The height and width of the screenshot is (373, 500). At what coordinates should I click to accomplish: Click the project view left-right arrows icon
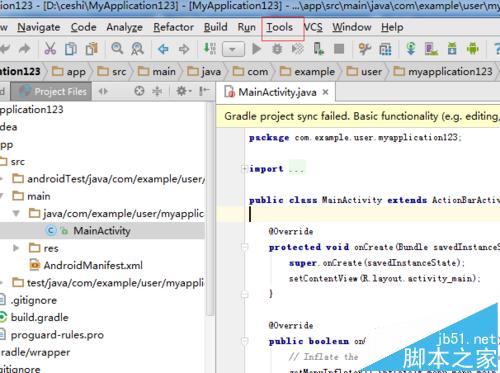[103, 91]
